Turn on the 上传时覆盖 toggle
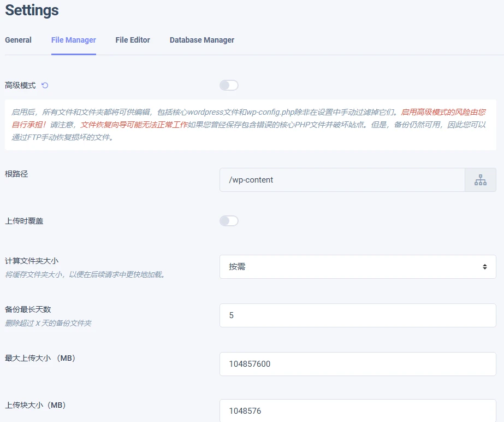Viewport: 504px width, 422px height. (x=229, y=220)
